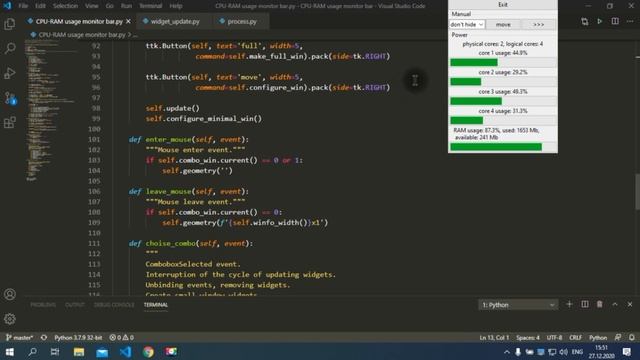640x360 pixels.
Task: Switch to Visual Studio Code taskbar icon
Action: (x=125, y=351)
